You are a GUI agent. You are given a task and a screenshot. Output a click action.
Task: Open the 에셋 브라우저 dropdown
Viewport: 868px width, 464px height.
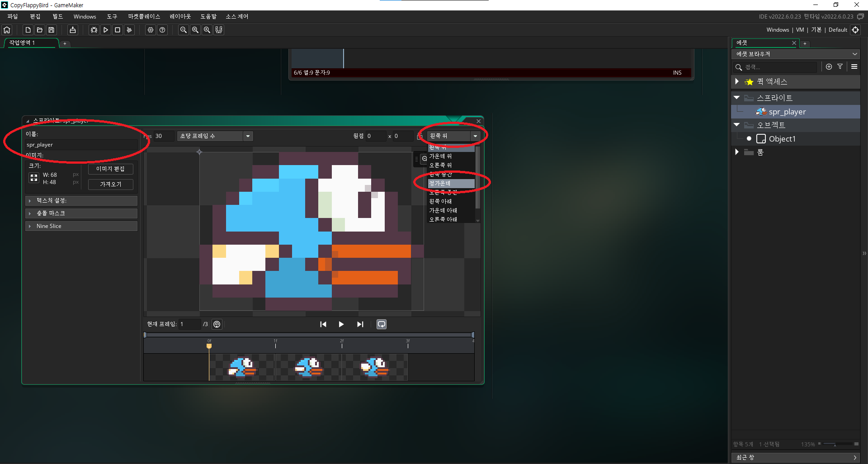[795, 54]
